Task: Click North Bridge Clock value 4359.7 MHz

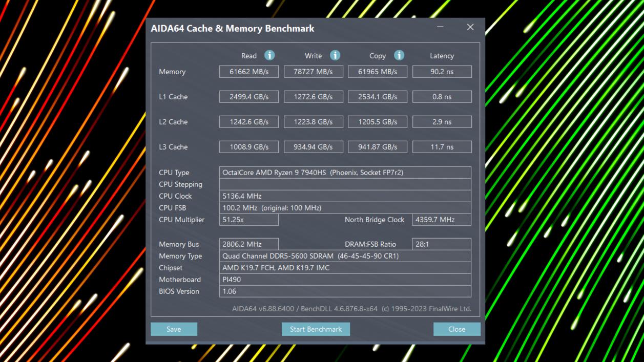Action: click(442, 220)
